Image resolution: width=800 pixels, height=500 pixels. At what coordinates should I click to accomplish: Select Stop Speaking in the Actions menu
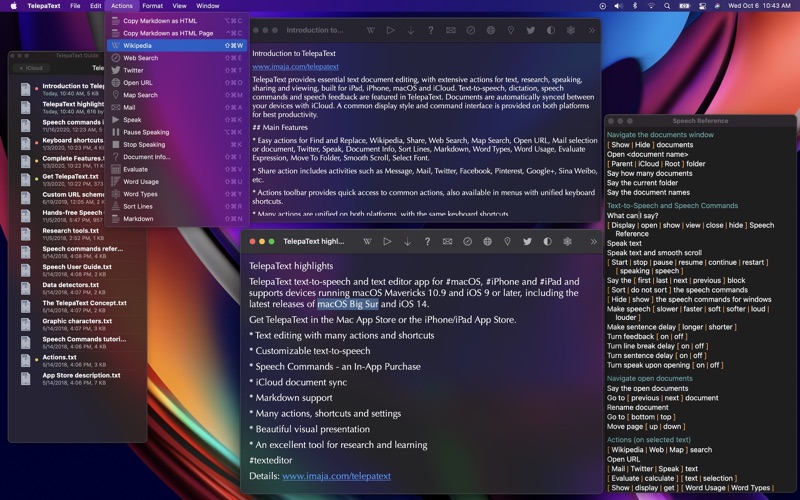click(177, 144)
